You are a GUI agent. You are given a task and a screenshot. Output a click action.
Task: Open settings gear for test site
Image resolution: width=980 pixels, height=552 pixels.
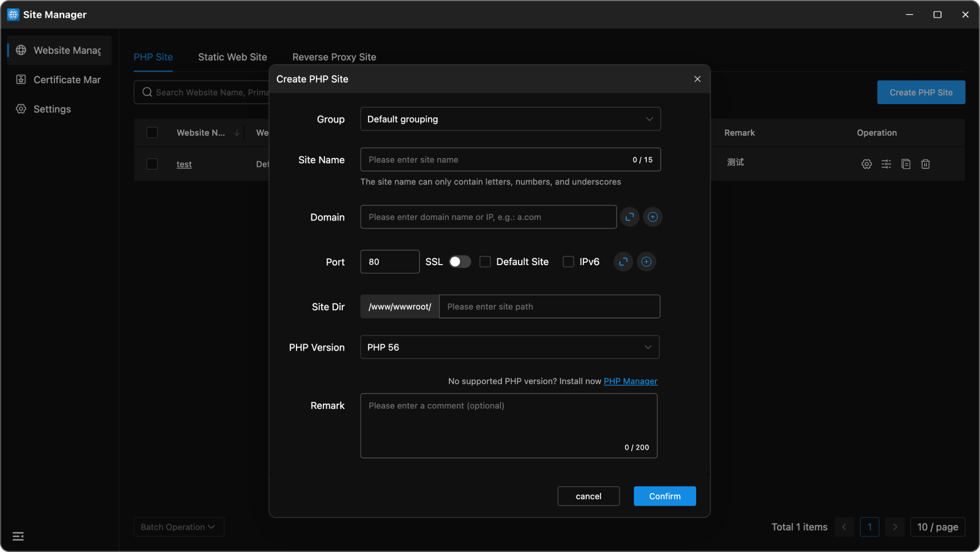click(x=866, y=164)
